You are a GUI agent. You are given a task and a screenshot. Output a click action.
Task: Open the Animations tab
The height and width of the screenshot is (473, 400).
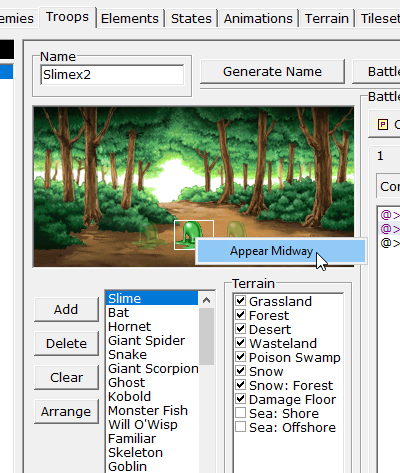[258, 19]
